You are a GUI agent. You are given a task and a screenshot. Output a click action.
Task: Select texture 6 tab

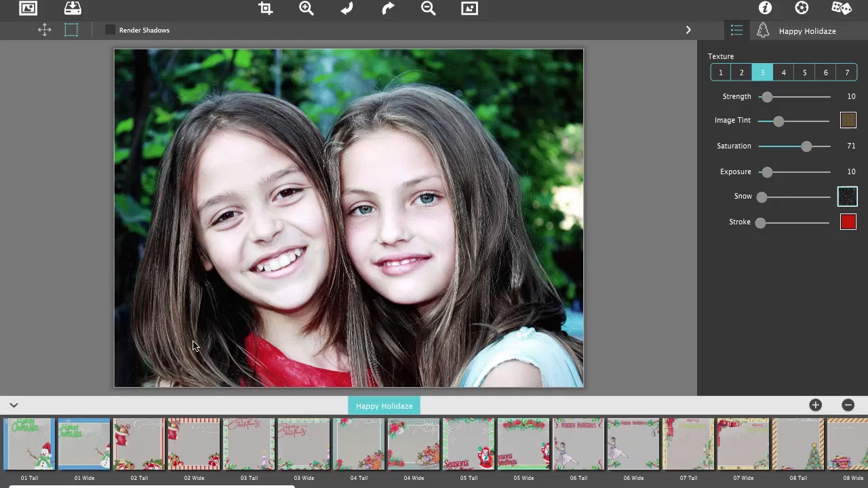coord(826,73)
